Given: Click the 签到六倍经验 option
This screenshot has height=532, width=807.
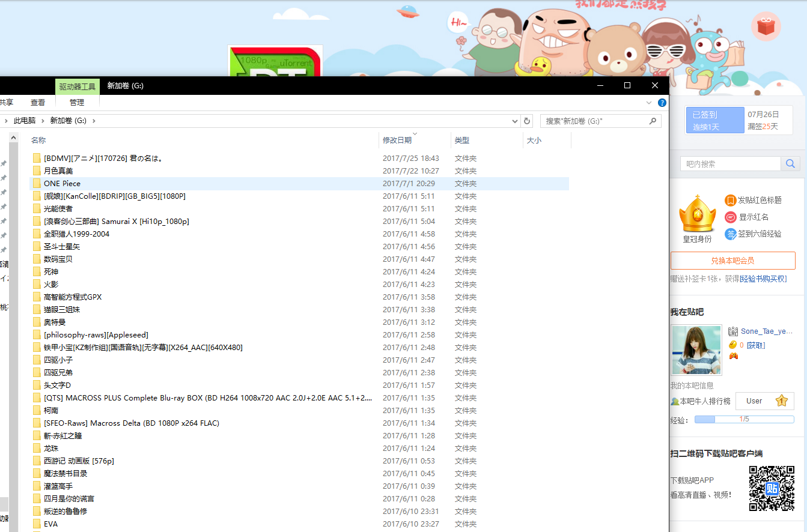Looking at the screenshot, I should (754, 234).
